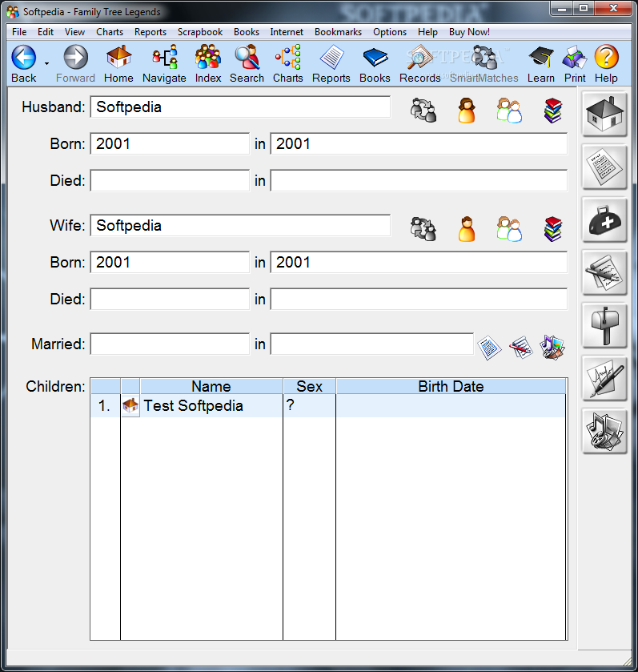Open marriage multimedia scrapbook icon
Viewport: 638px width, 672px height.
[x=552, y=347]
